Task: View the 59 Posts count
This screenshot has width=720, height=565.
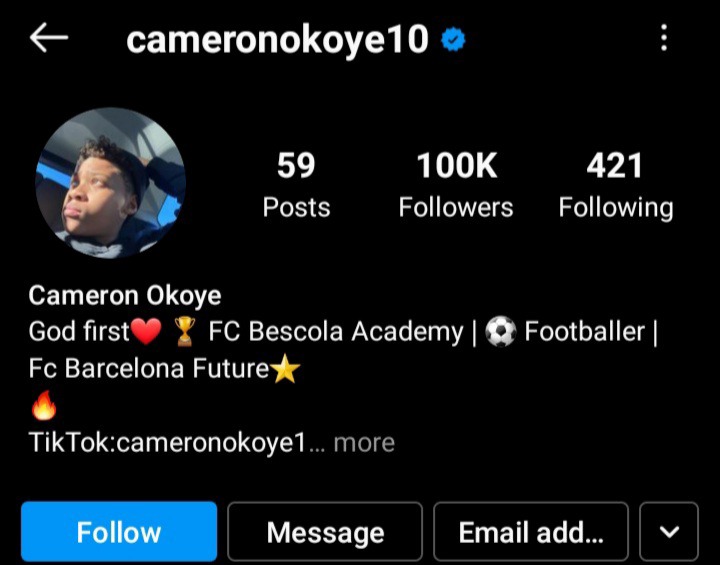Action: 296,185
